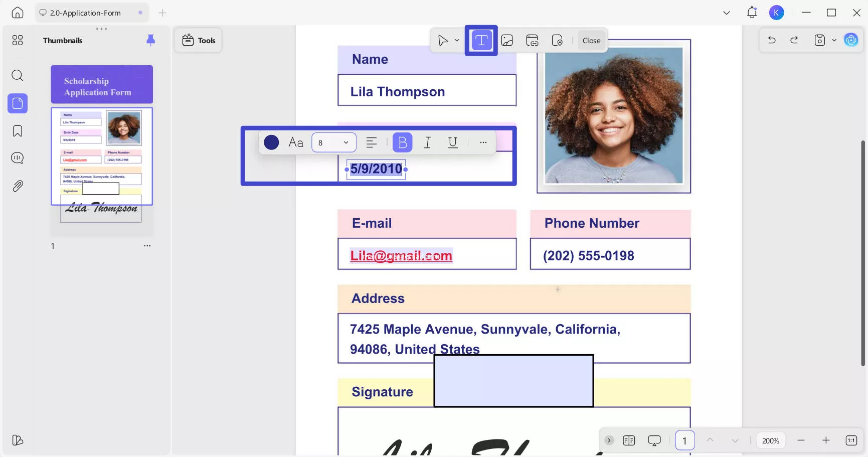Open the text color swatch picker

(271, 142)
